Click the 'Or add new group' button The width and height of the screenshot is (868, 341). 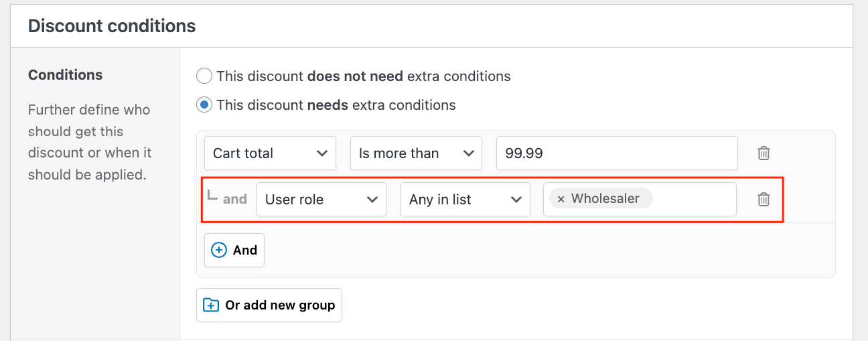tap(269, 305)
